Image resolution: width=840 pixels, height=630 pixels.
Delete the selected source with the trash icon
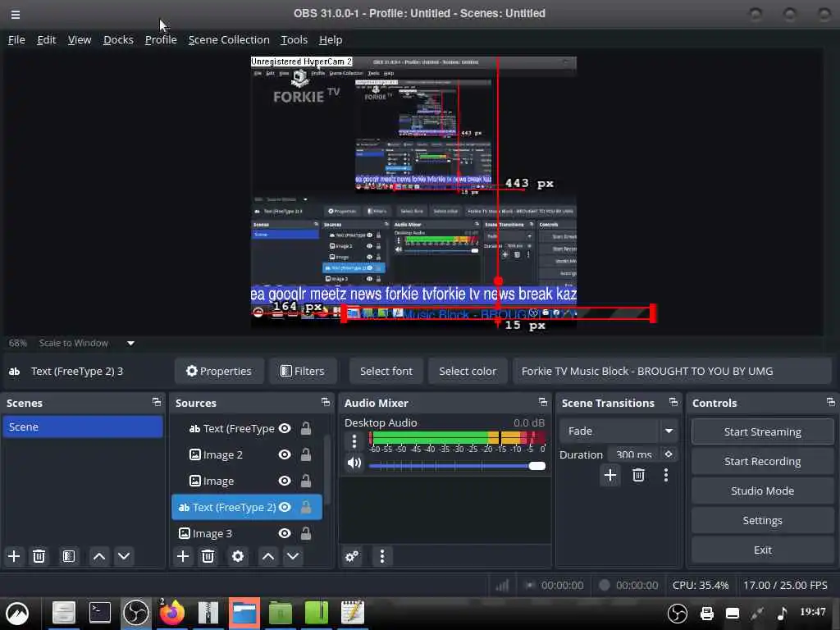208,556
